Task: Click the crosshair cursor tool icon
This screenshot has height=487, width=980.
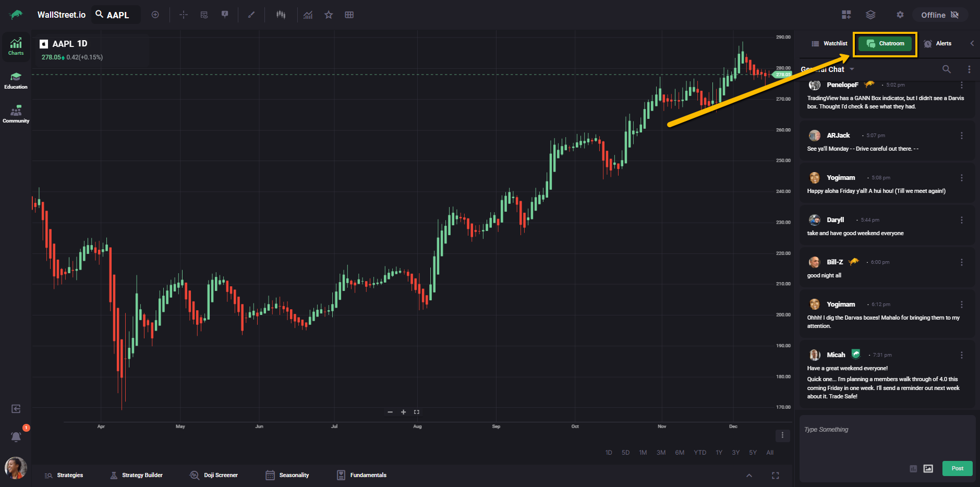Action: click(x=184, y=15)
